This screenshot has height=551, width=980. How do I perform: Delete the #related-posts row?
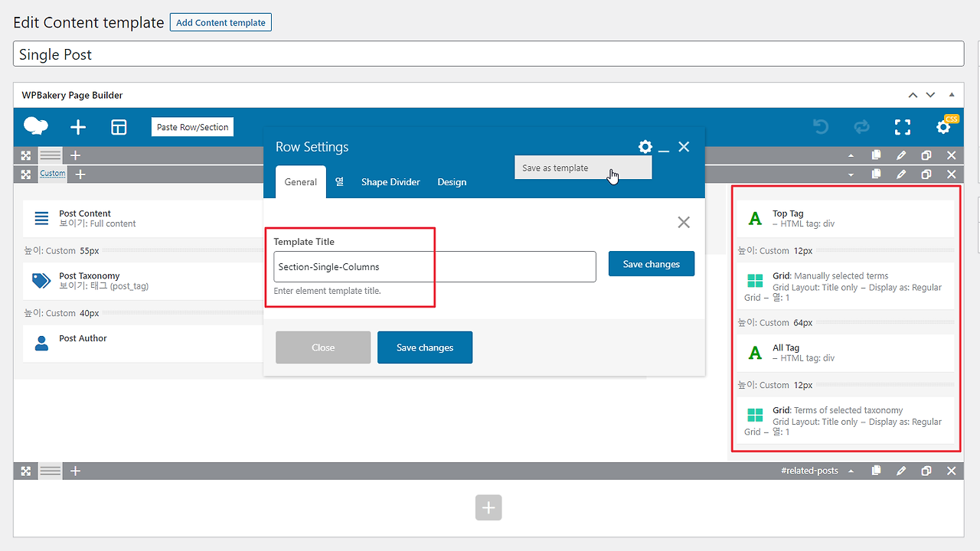(x=952, y=471)
